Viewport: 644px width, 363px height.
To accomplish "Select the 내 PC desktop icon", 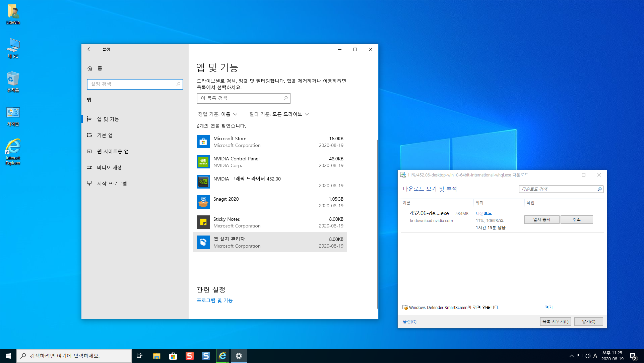I will pos(13,48).
